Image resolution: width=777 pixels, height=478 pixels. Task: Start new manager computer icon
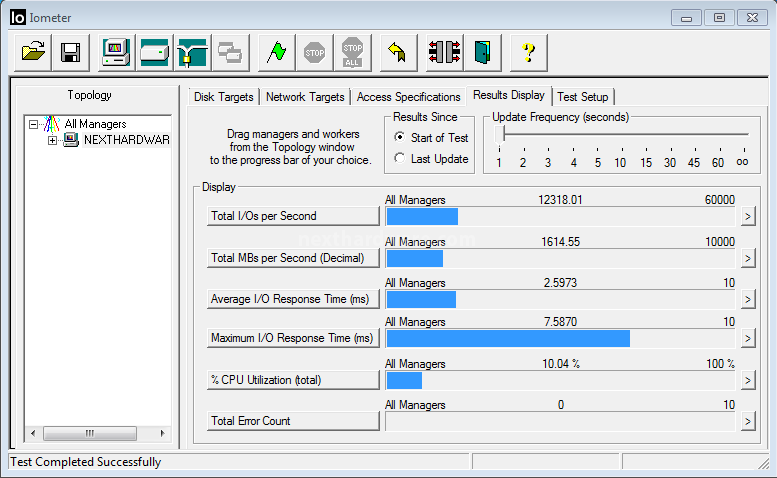point(115,53)
